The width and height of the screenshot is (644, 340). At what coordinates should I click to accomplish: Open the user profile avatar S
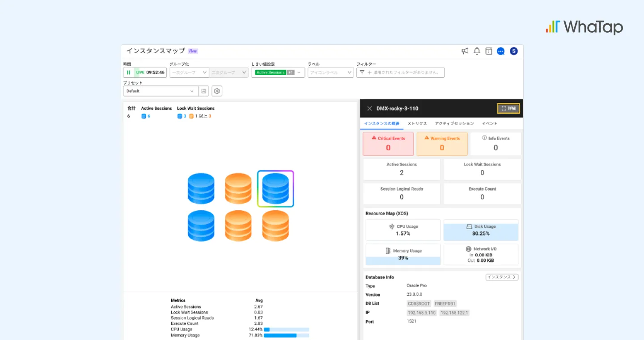click(514, 51)
